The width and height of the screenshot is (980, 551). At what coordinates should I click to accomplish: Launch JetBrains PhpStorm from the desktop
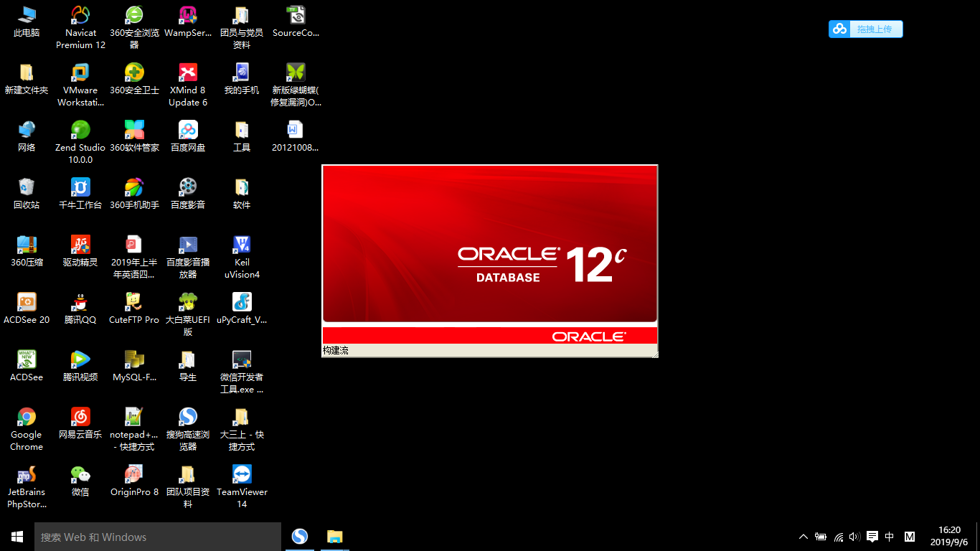[27, 486]
